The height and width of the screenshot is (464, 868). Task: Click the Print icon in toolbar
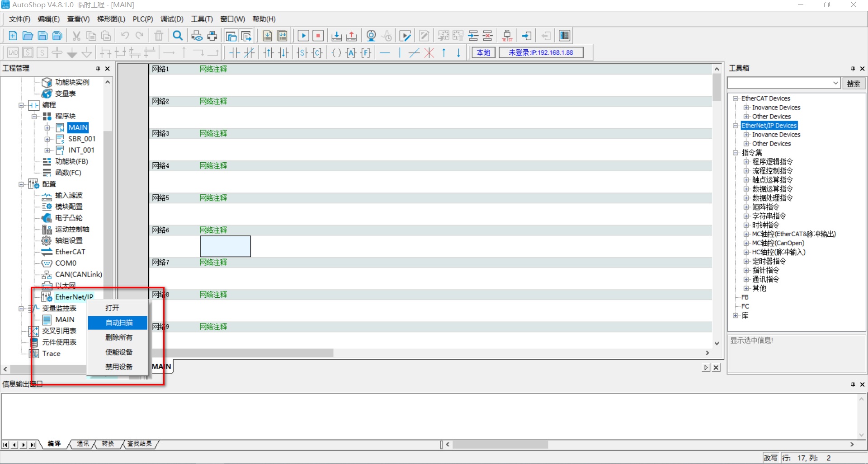point(212,36)
